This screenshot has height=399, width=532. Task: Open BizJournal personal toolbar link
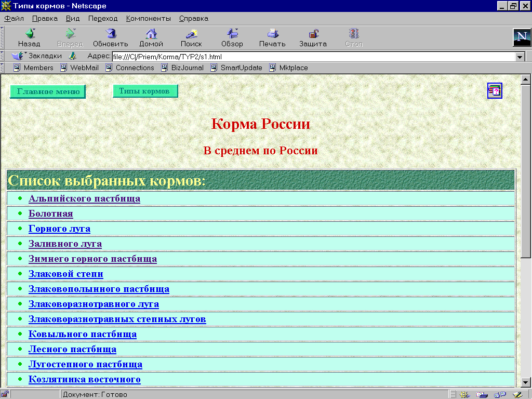coord(182,68)
